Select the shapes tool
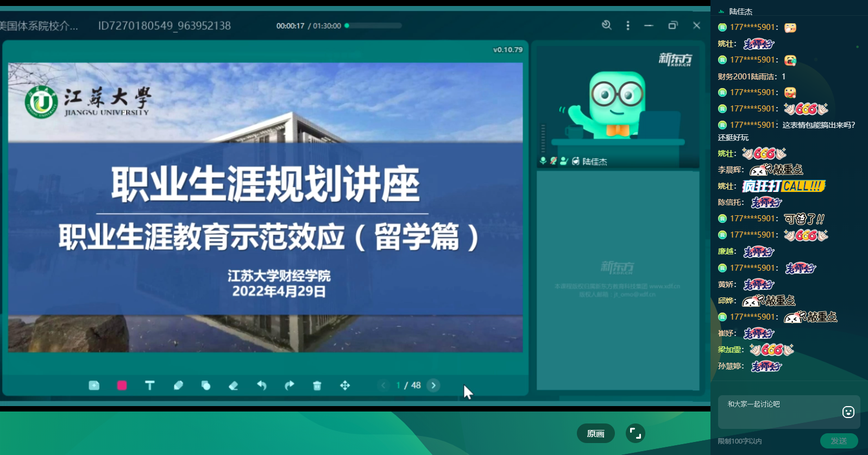Image resolution: width=868 pixels, height=455 pixels. click(x=206, y=385)
